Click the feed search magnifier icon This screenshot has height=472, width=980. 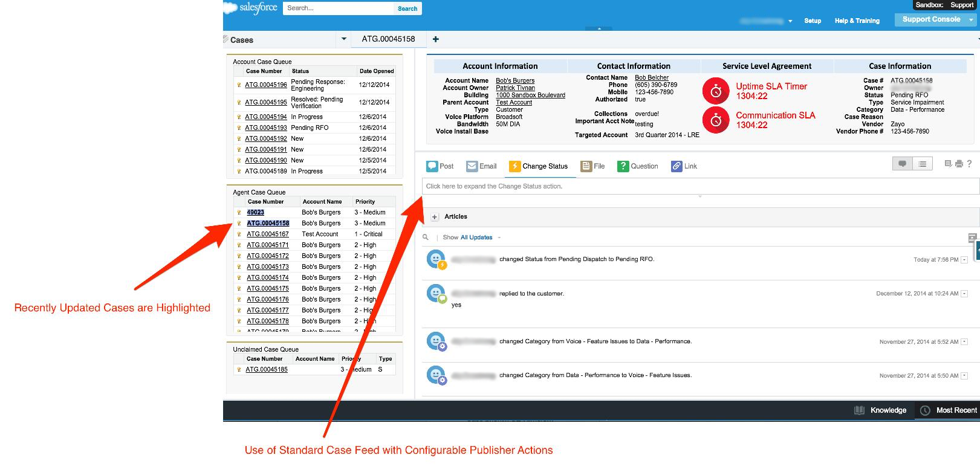426,238
